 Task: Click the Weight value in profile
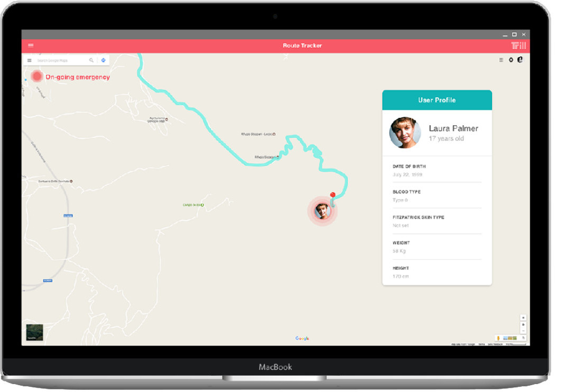(x=399, y=251)
